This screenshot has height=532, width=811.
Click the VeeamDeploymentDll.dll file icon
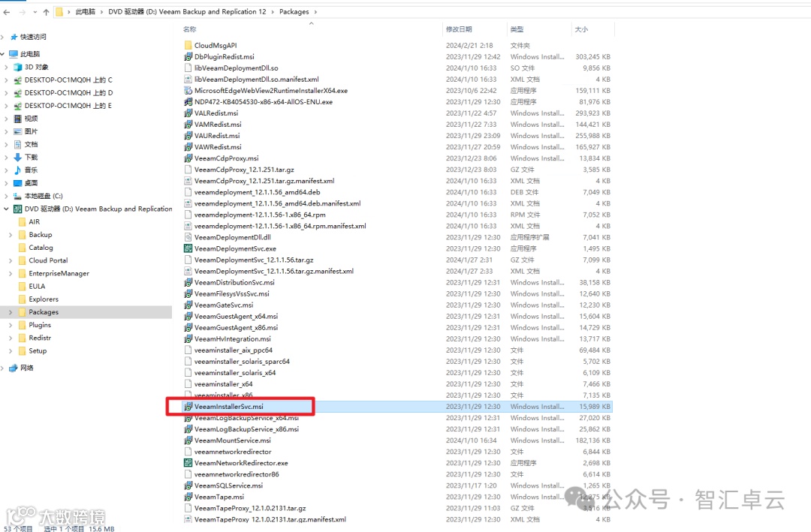[188, 237]
